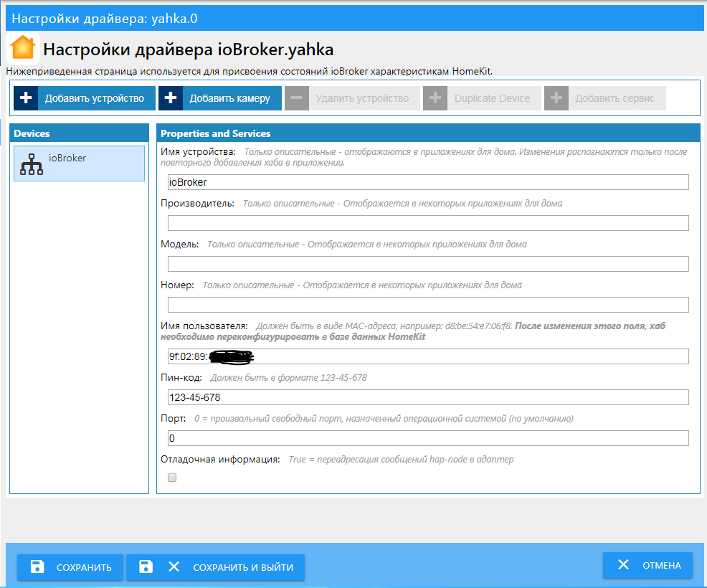This screenshot has width=707, height=588.
Task: Click the СОХРАНИТЬ И ВЫЙТИ button text
Action: coord(243,568)
